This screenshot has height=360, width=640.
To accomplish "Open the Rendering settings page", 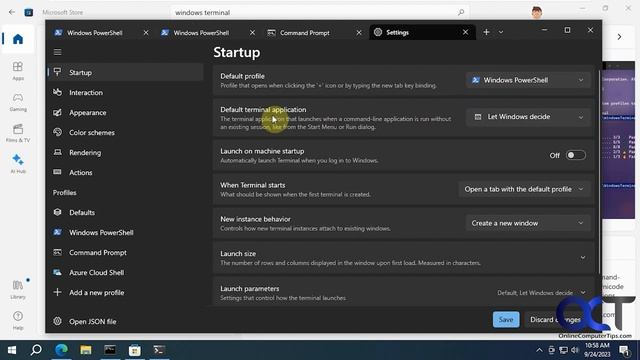I will (126, 153).
